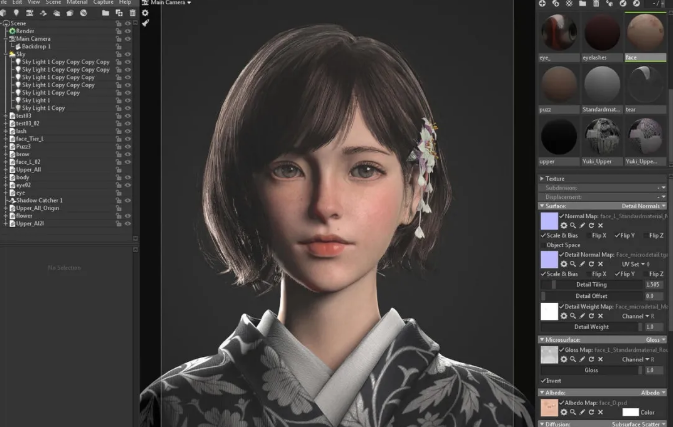Select the Yuki_Upper material thumbnail

tap(602, 136)
